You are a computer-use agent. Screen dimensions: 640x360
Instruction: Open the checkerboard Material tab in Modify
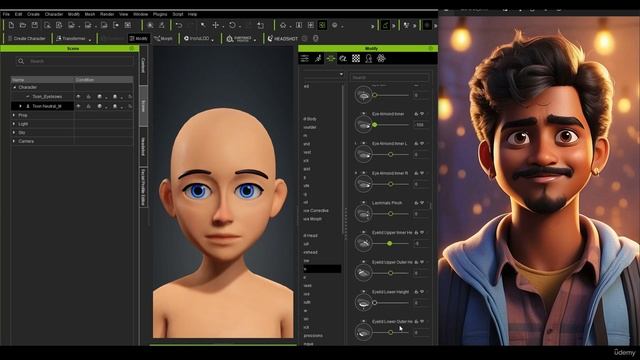[356, 59]
